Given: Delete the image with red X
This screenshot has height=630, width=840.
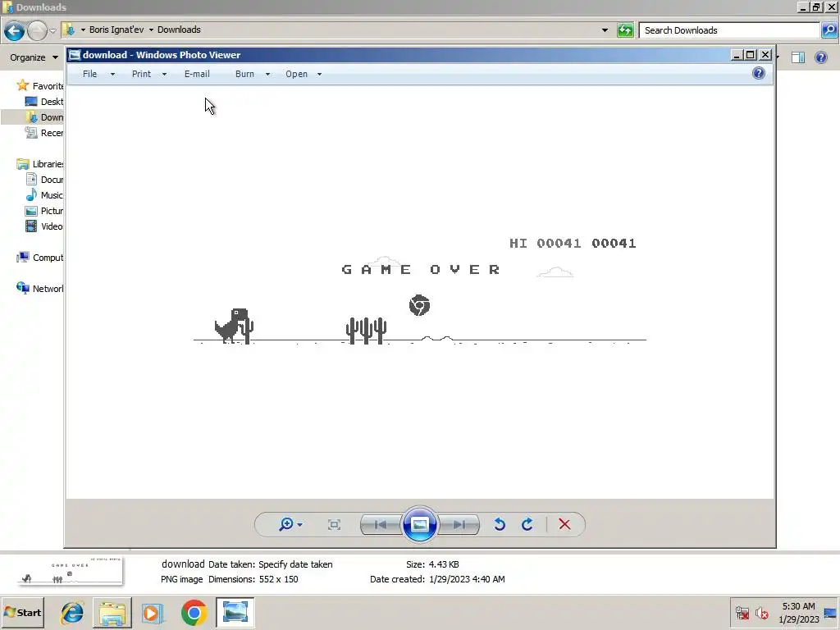Looking at the screenshot, I should pyautogui.click(x=564, y=524).
